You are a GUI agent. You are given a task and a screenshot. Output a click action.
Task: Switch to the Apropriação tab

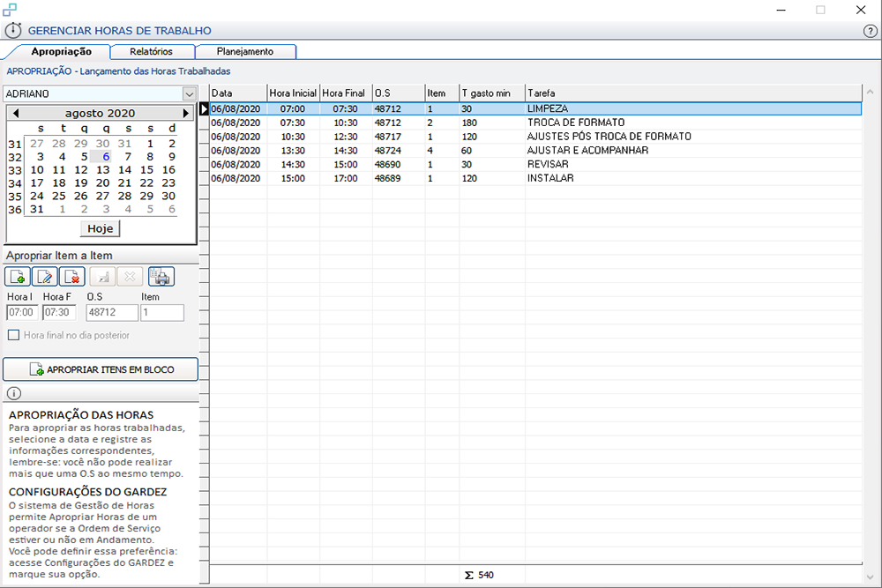click(x=62, y=51)
